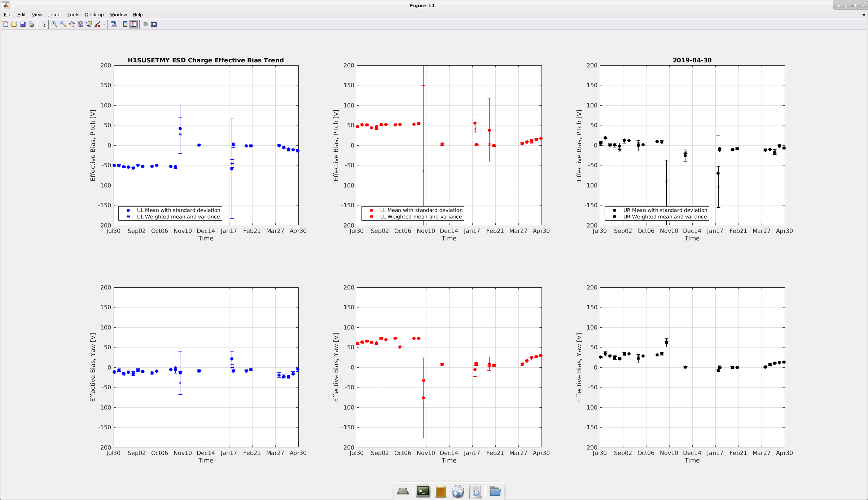Minimize the Figure 11 window

[846, 5]
